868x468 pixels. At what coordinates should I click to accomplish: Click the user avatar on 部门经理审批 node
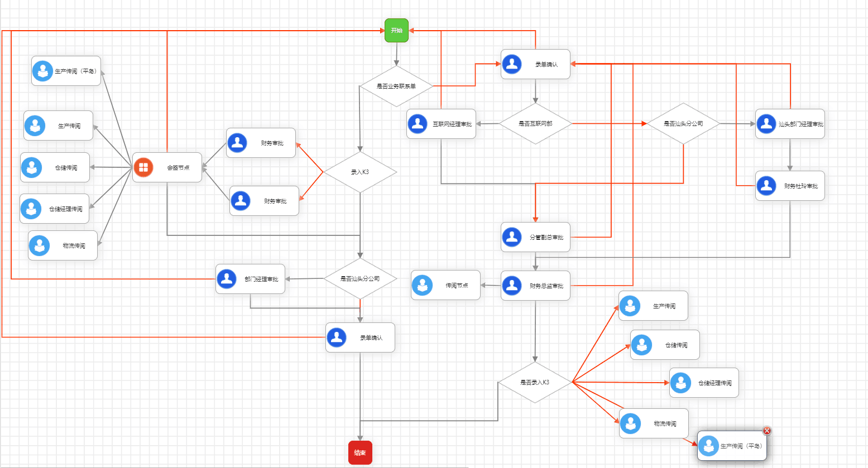pos(227,279)
